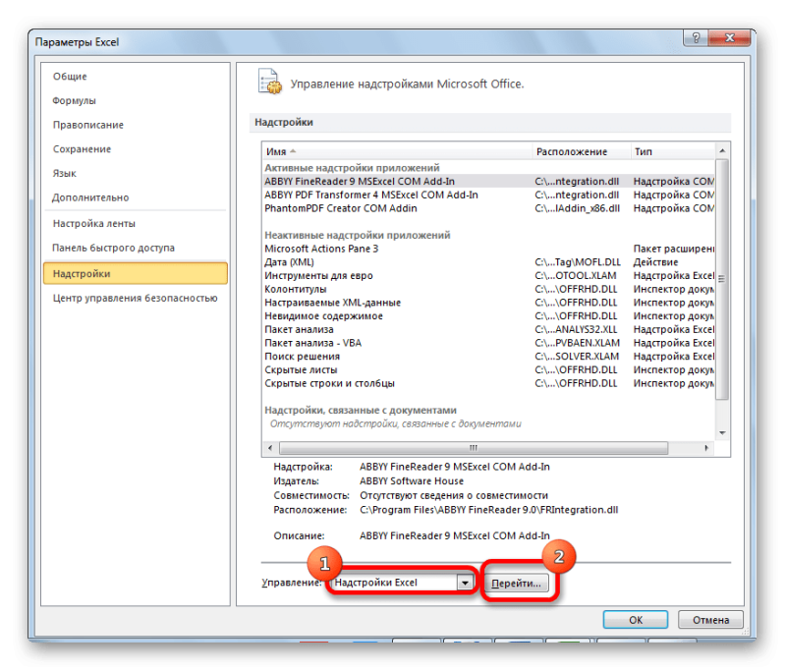Confirm with the OK button
The image size is (786, 672).
click(x=636, y=620)
